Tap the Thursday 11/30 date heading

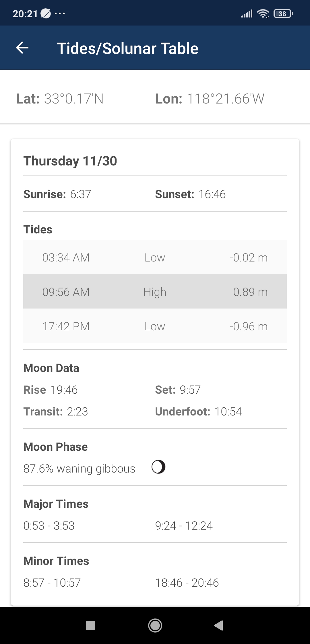coord(70,161)
